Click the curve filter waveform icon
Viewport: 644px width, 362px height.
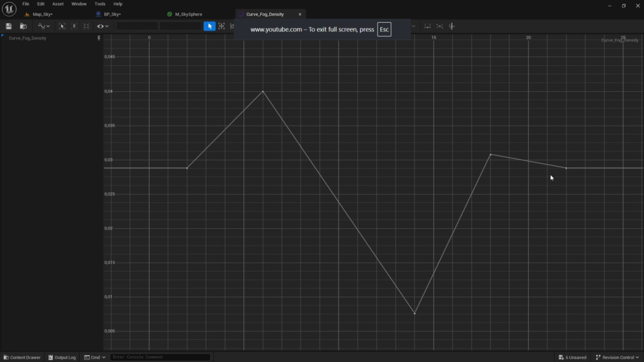pyautogui.click(x=452, y=26)
